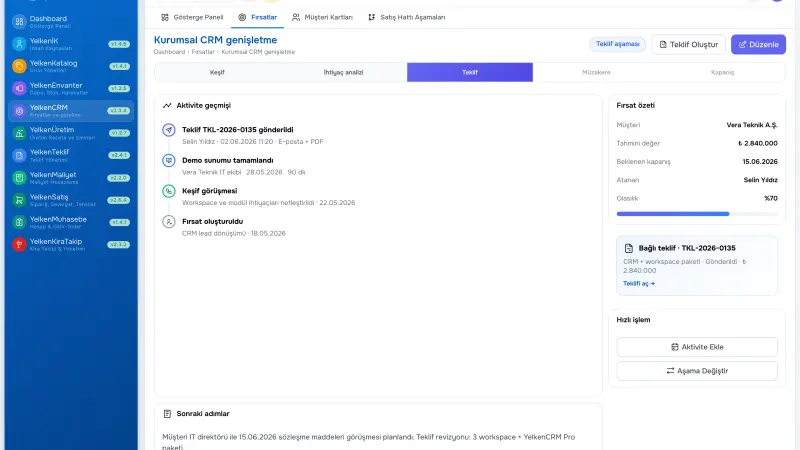Open YelkenKiraTakip module icon

[x=19, y=244]
